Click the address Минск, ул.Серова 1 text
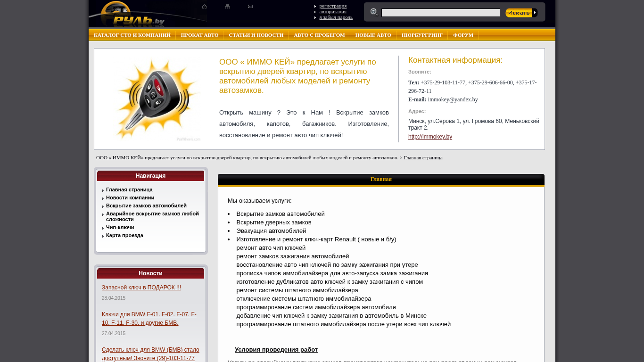Viewport: 644px width, 362px height. click(x=474, y=124)
